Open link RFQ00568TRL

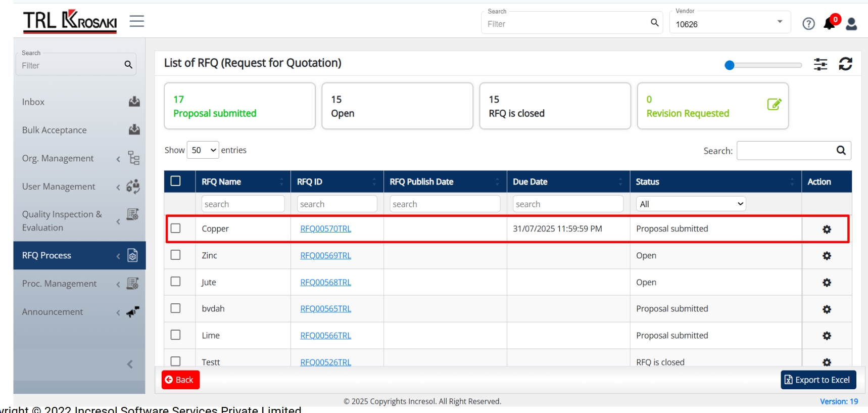[325, 282]
